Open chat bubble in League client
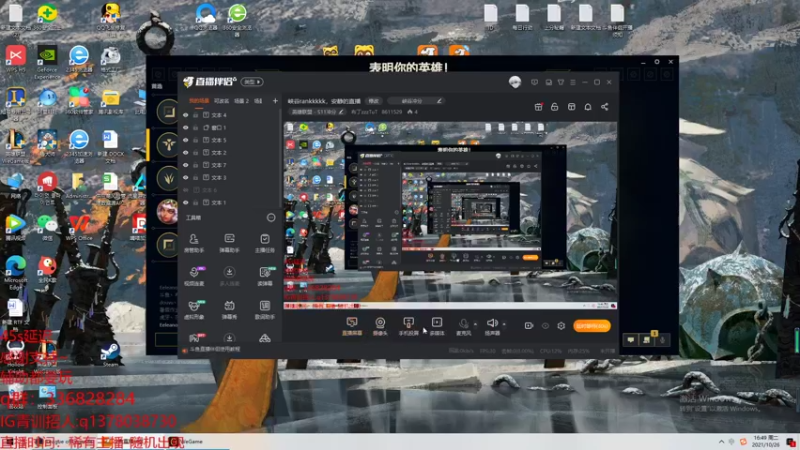Viewport: 800px width, 450px height. [x=631, y=340]
